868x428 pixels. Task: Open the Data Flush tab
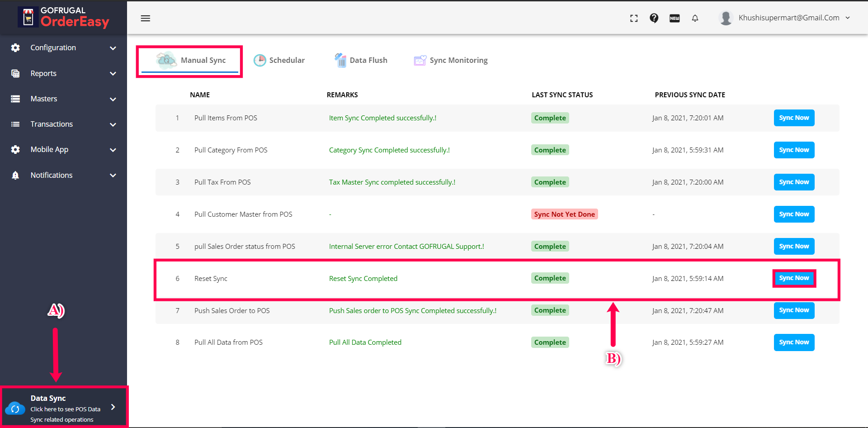tap(361, 60)
